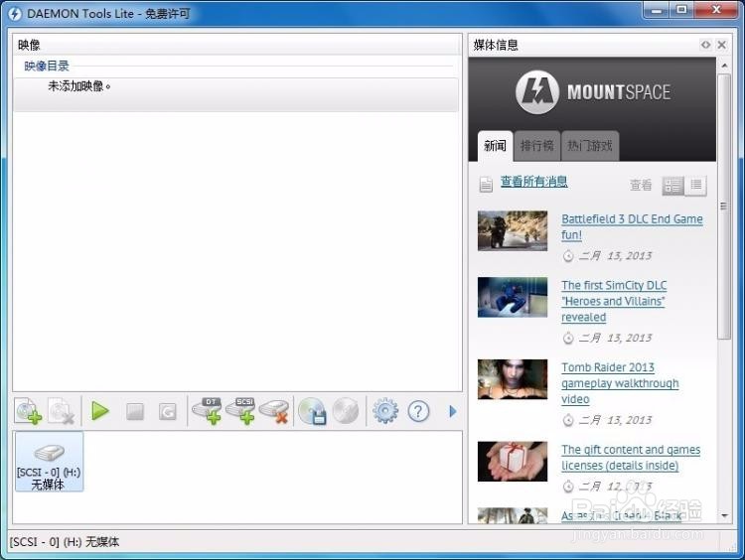Minimize the DAEMON Tools Lite window
745x560 pixels.
[x=657, y=10]
